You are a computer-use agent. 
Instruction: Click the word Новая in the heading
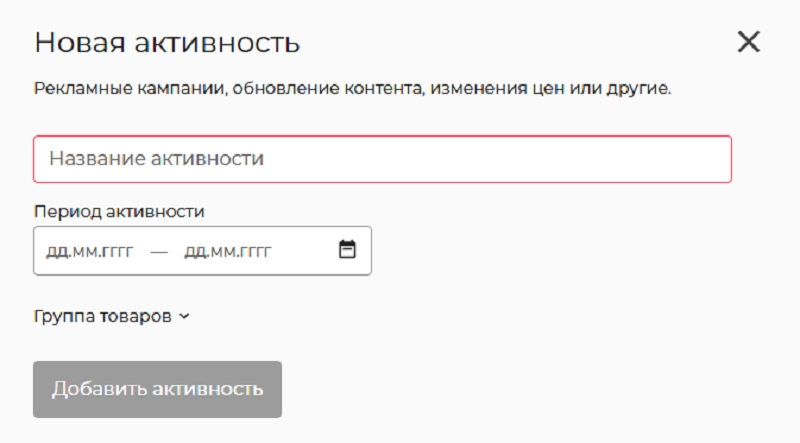coord(74,43)
